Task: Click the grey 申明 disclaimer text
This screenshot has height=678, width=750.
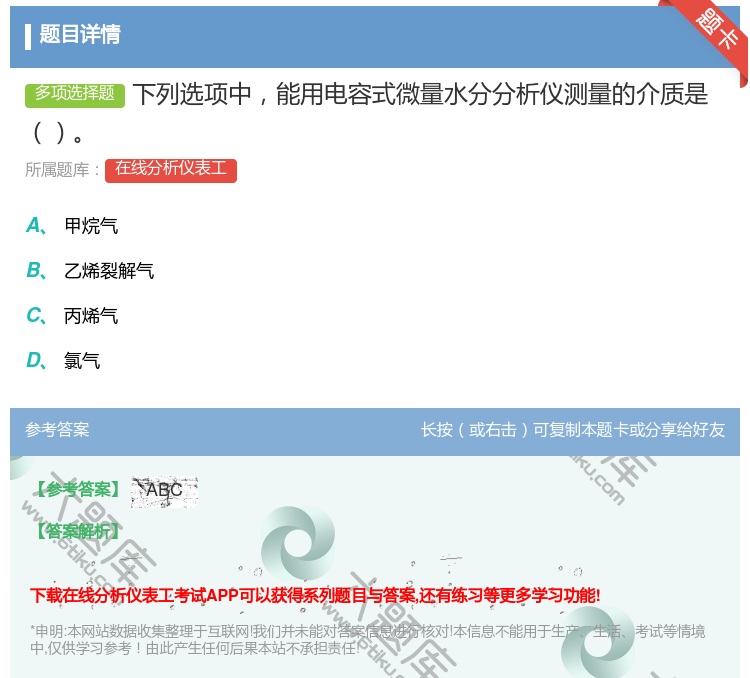Action: (367, 639)
